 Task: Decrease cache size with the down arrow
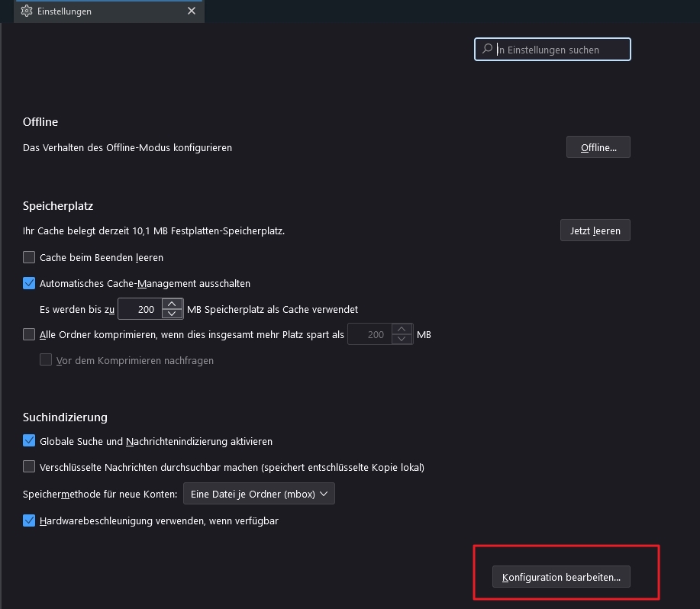173,314
